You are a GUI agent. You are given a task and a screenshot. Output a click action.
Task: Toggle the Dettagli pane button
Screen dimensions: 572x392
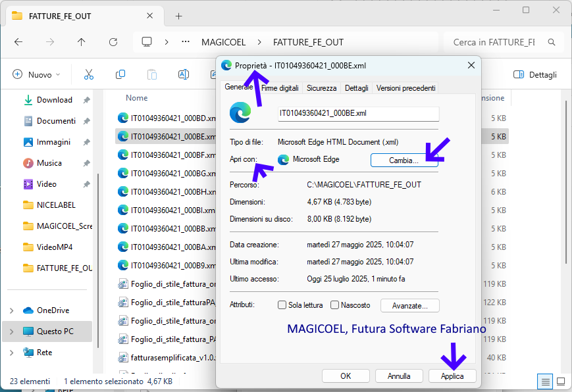[x=534, y=75]
